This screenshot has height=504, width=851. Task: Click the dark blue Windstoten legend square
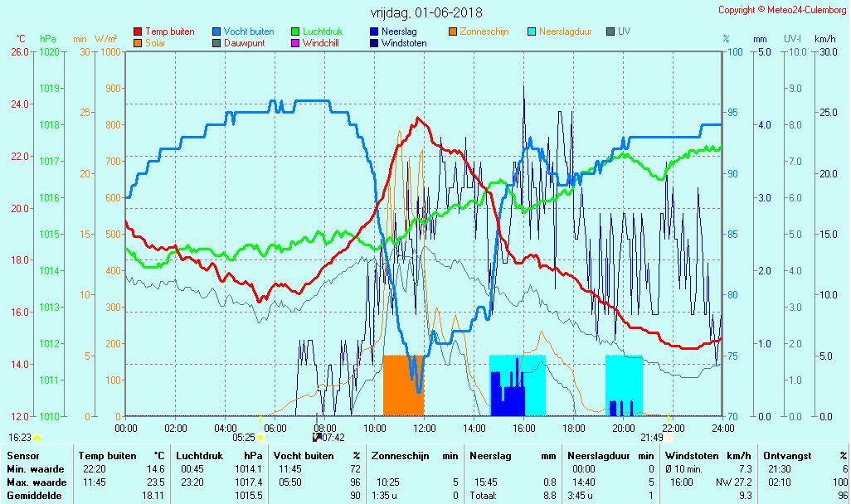click(x=374, y=43)
